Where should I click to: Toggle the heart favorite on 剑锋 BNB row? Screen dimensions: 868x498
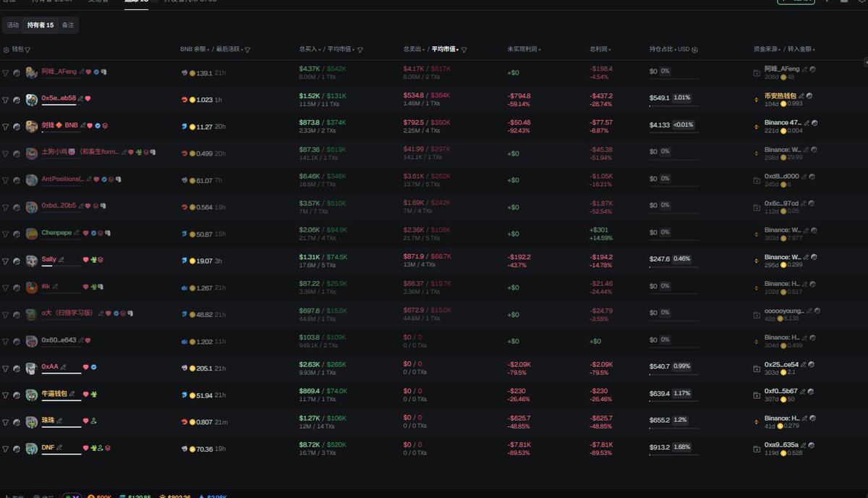pos(90,125)
